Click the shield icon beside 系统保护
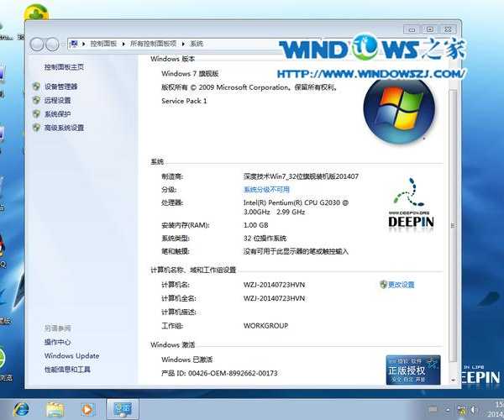The height and width of the screenshot is (420, 504). tap(36, 113)
